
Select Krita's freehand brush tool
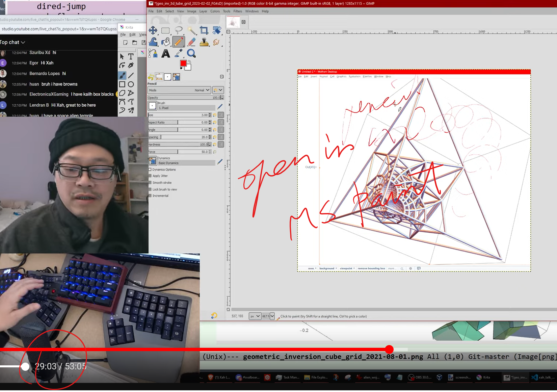(122, 75)
